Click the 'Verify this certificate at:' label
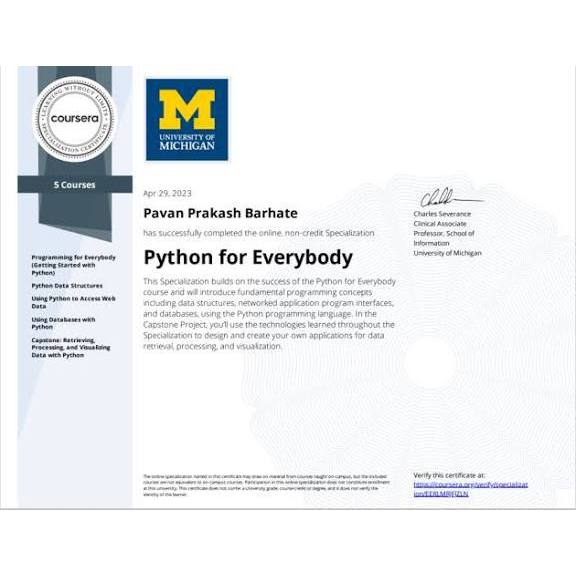This screenshot has width=576, height=576. (x=449, y=475)
